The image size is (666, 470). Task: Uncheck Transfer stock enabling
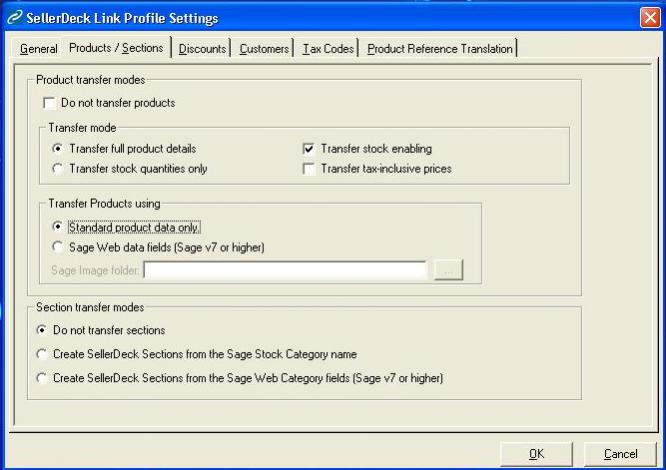coord(309,149)
